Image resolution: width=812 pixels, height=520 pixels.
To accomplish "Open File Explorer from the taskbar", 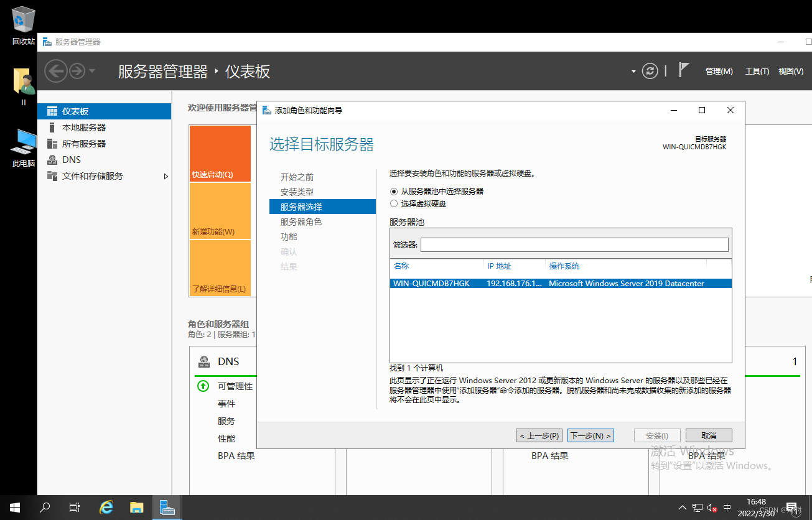I will point(136,507).
